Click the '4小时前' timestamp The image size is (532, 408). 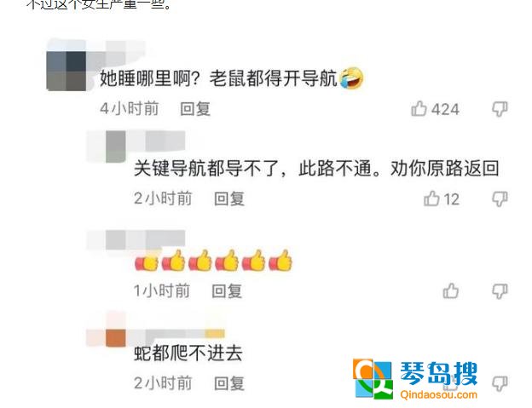tap(130, 109)
